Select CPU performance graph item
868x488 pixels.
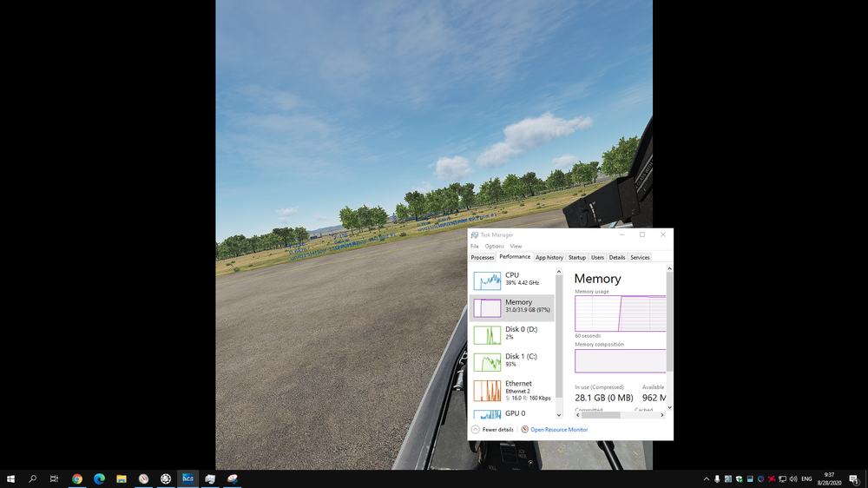coord(511,280)
